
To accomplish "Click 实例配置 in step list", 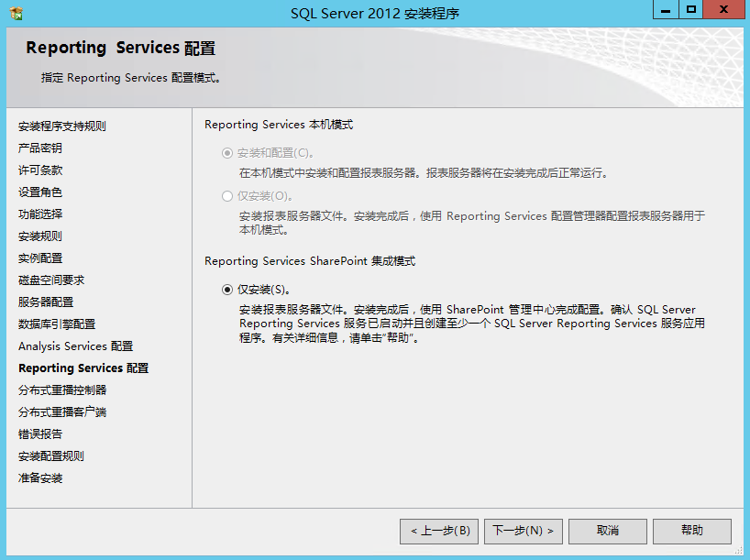I will point(40,258).
